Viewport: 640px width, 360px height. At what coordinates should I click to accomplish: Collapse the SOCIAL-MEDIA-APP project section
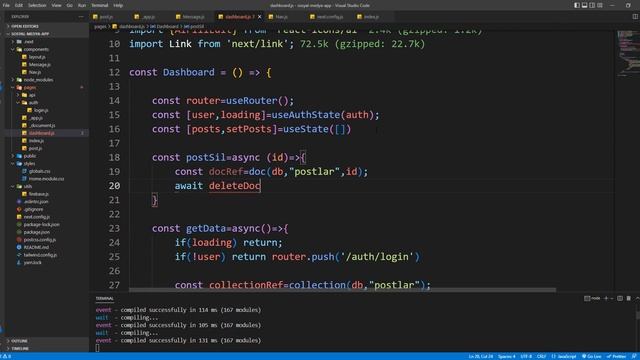(x=30, y=34)
